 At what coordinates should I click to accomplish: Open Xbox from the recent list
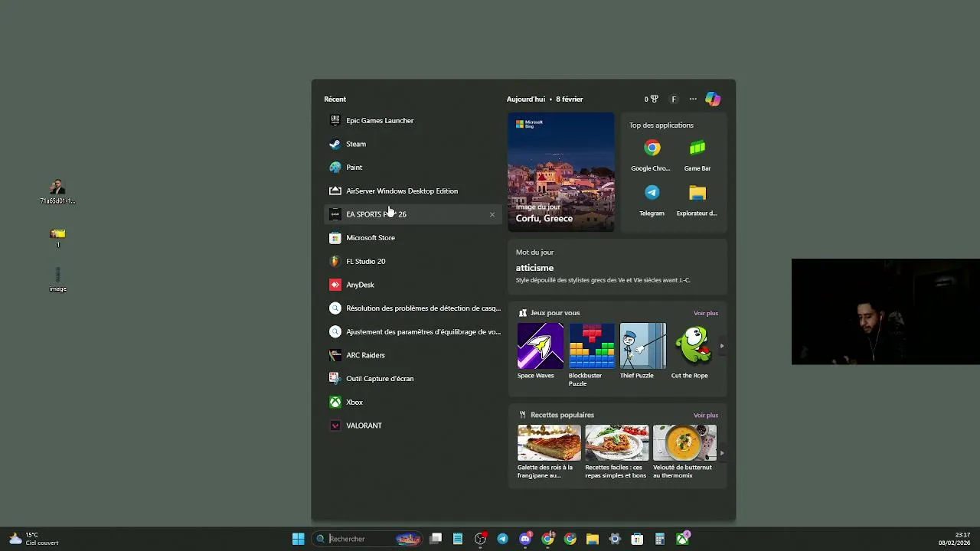click(x=413, y=402)
